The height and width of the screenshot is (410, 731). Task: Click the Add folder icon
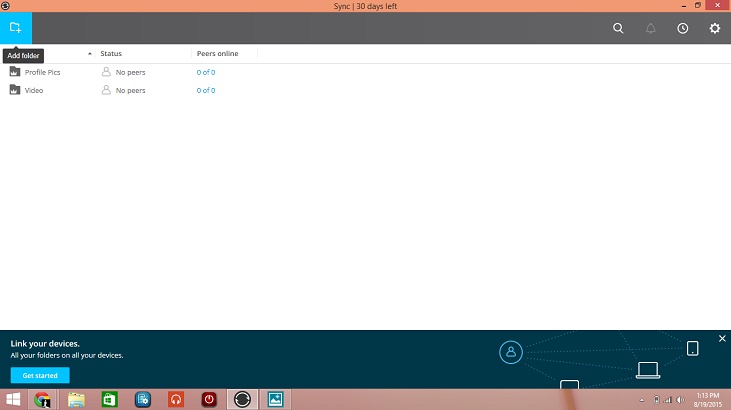coord(15,28)
